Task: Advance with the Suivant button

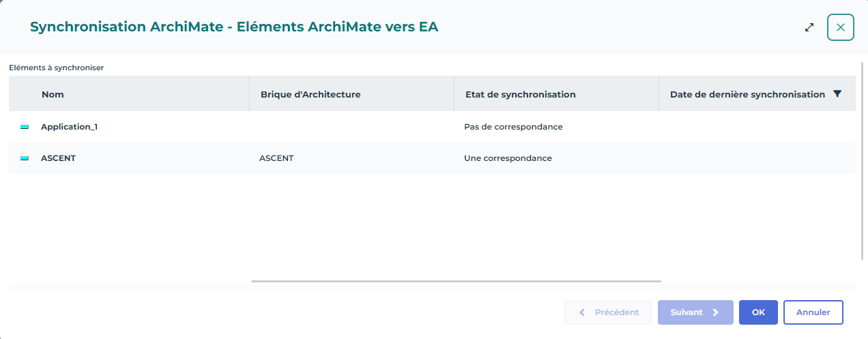Action: coord(695,312)
